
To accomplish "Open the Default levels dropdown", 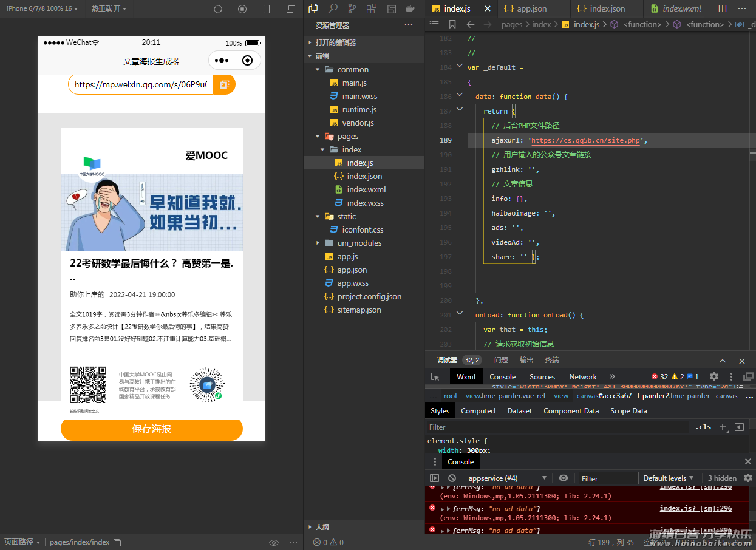I will click(x=668, y=478).
